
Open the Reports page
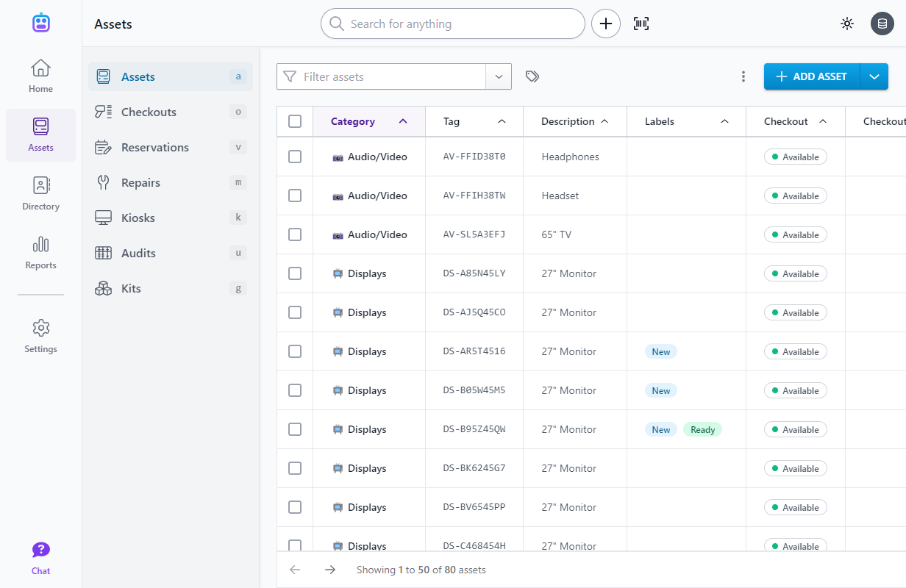(x=40, y=254)
